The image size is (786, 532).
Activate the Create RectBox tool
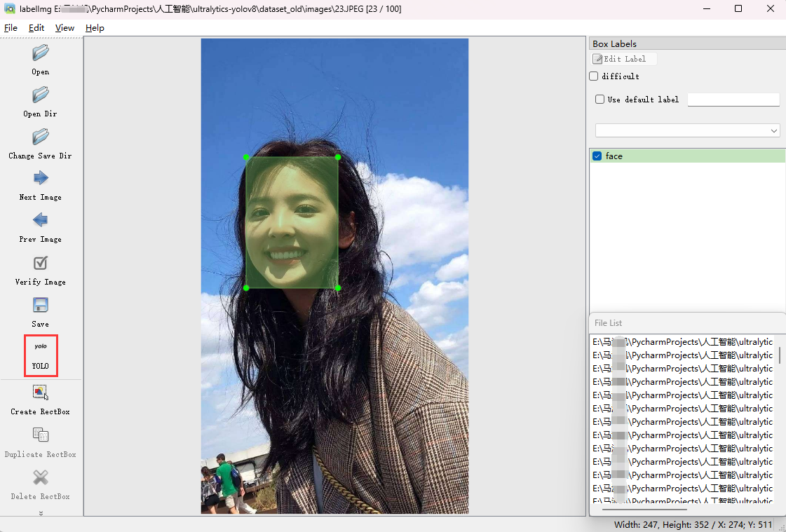[x=41, y=393]
